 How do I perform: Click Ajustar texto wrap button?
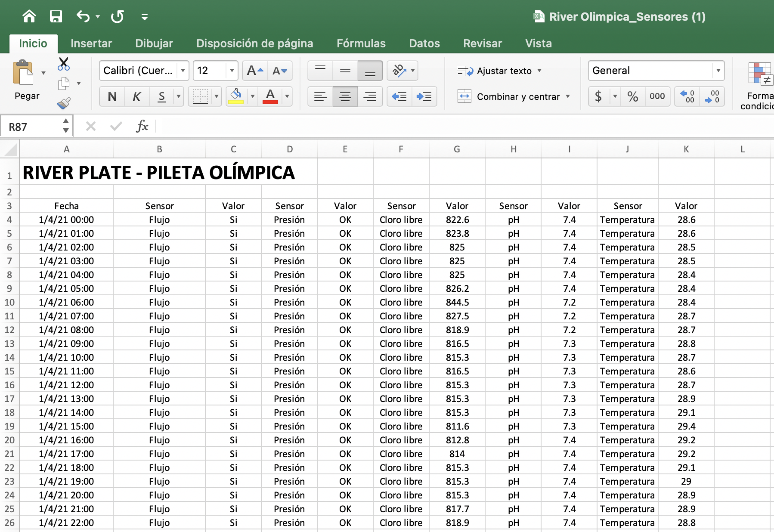click(x=494, y=71)
